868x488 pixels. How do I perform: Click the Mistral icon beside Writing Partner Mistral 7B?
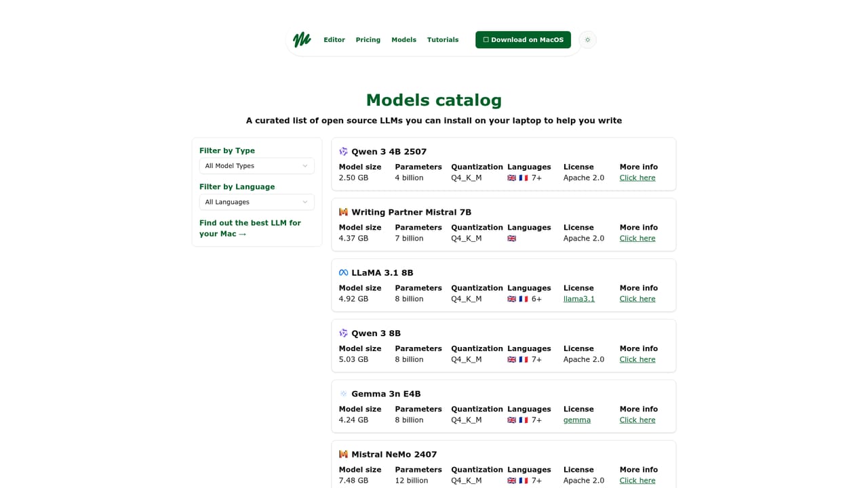343,212
